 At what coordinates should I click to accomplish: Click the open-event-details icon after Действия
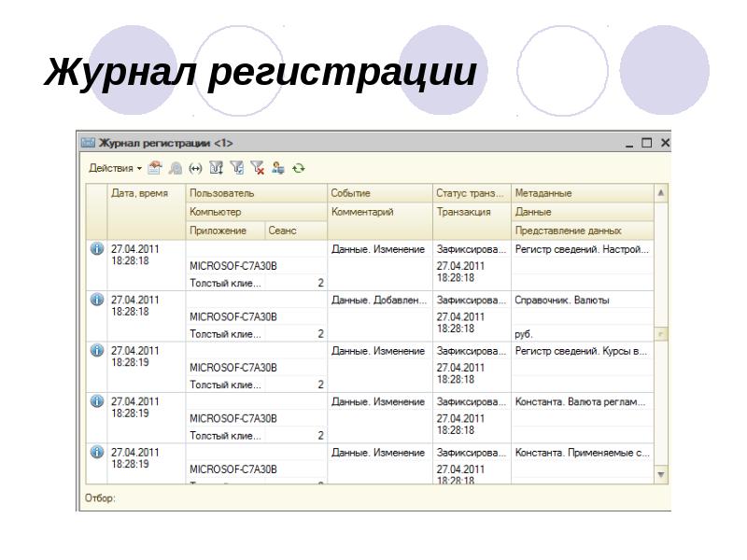[155, 168]
